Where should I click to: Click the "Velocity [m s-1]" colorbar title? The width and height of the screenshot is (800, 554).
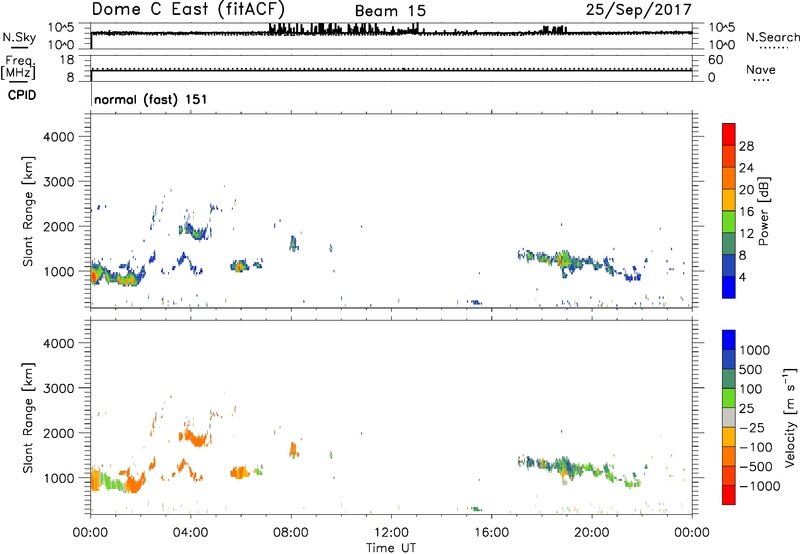click(790, 417)
